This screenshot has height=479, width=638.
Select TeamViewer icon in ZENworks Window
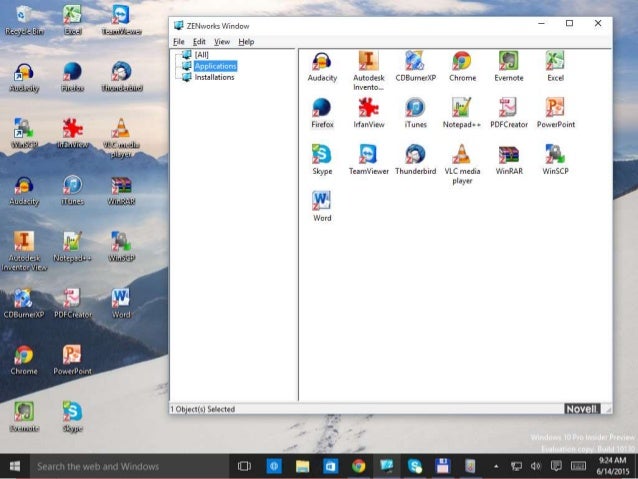click(x=369, y=160)
